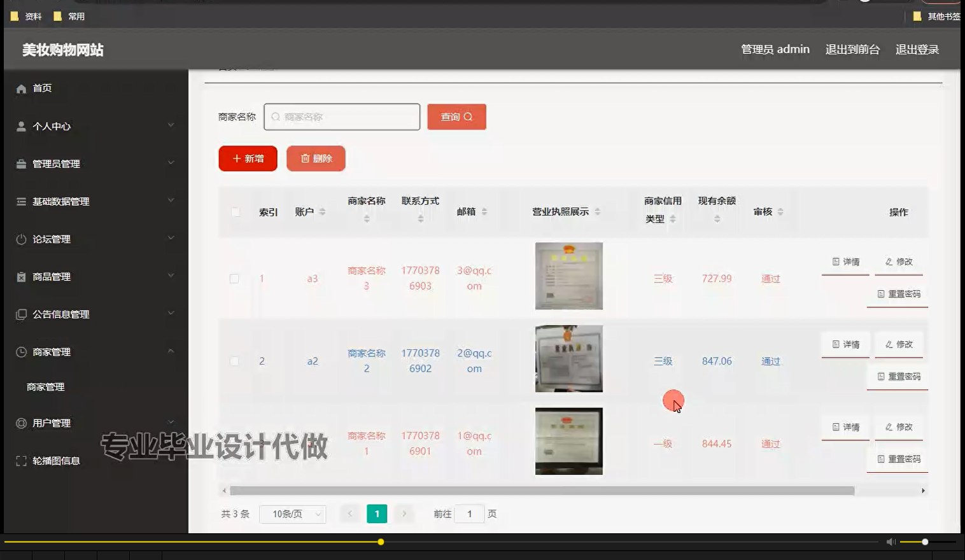This screenshot has height=560, width=965.
Task: Collapse the 商家管理 menu chevron
Action: click(x=171, y=351)
